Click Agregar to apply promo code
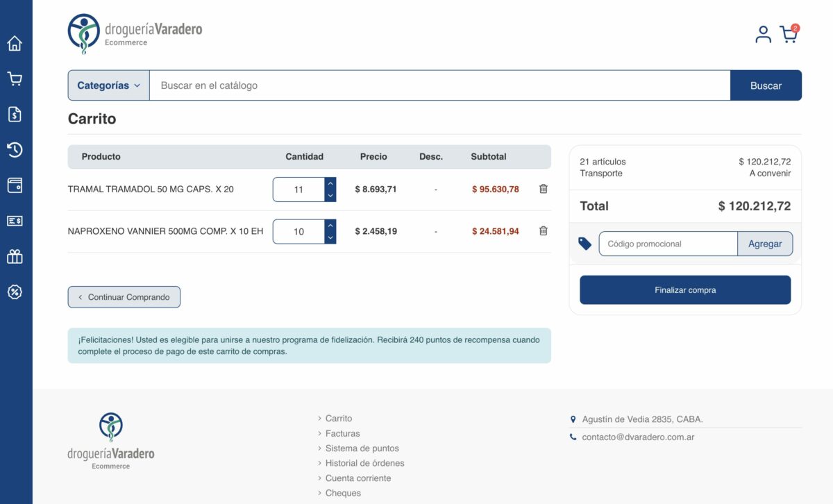833x504 pixels. (765, 244)
